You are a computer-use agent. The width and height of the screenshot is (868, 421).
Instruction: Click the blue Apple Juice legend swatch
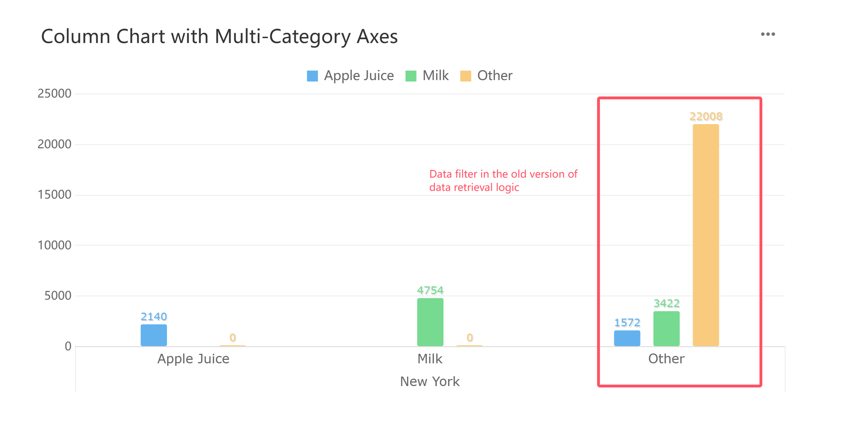tap(312, 76)
